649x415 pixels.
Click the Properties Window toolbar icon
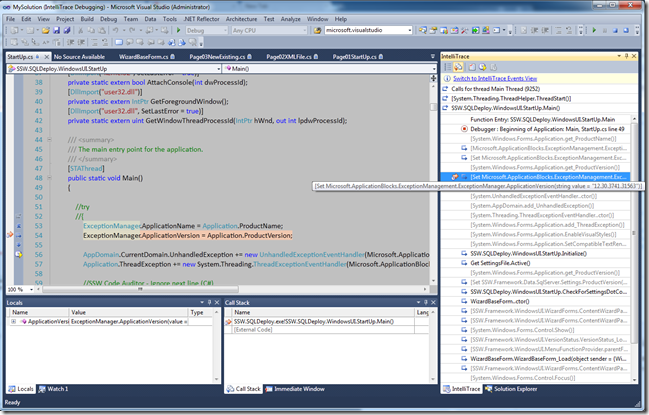click(x=433, y=30)
